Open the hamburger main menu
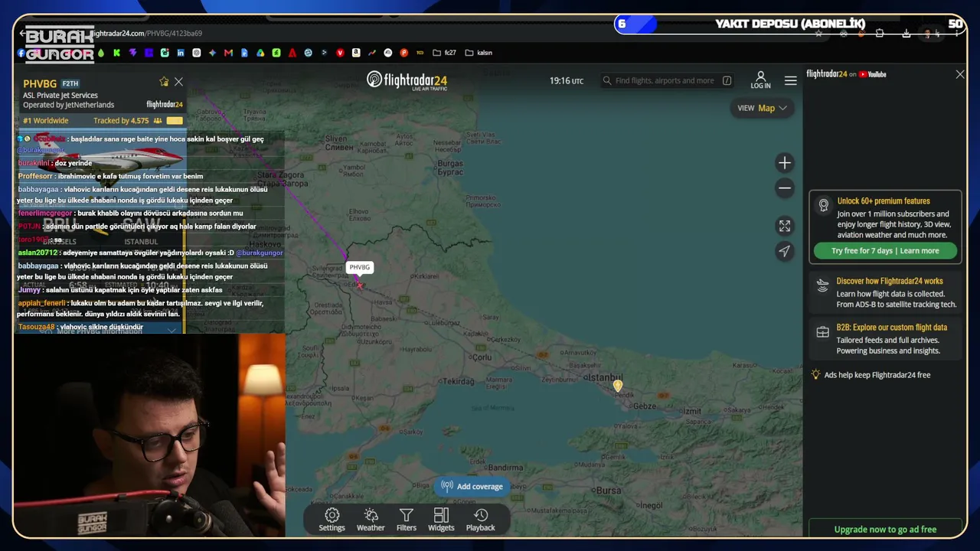980x551 pixels. (x=791, y=80)
